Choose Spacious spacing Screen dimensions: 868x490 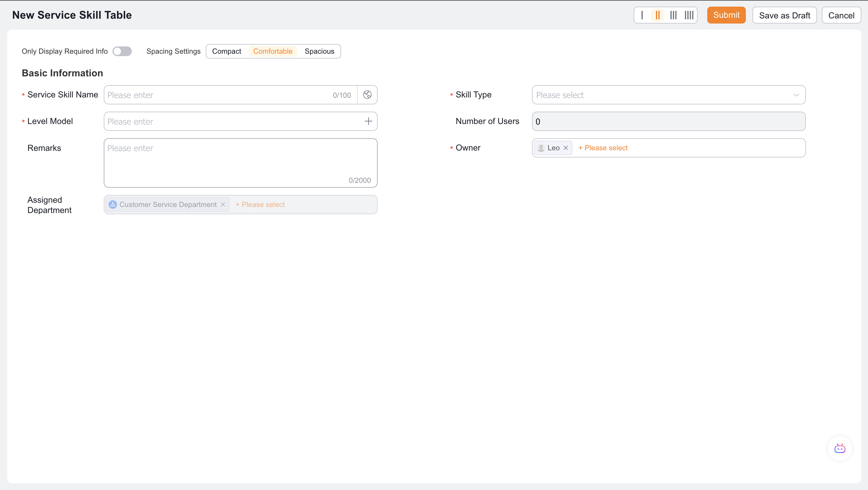(319, 51)
